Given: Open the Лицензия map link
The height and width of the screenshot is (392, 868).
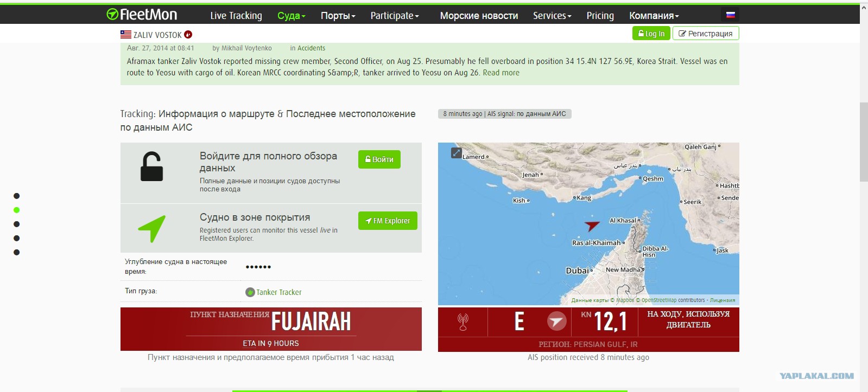Looking at the screenshot, I should pyautogui.click(x=723, y=300).
